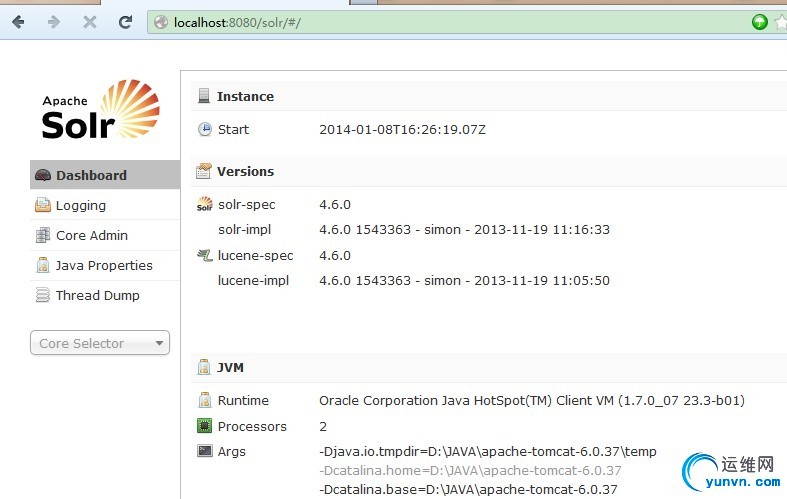Click the solr-spec label

coord(246,205)
